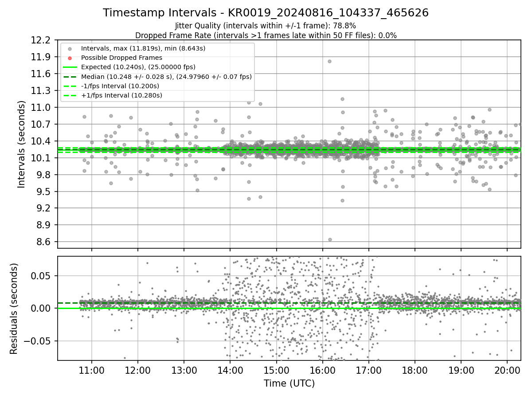Click the 10.7 y-axis tick label

41,125
